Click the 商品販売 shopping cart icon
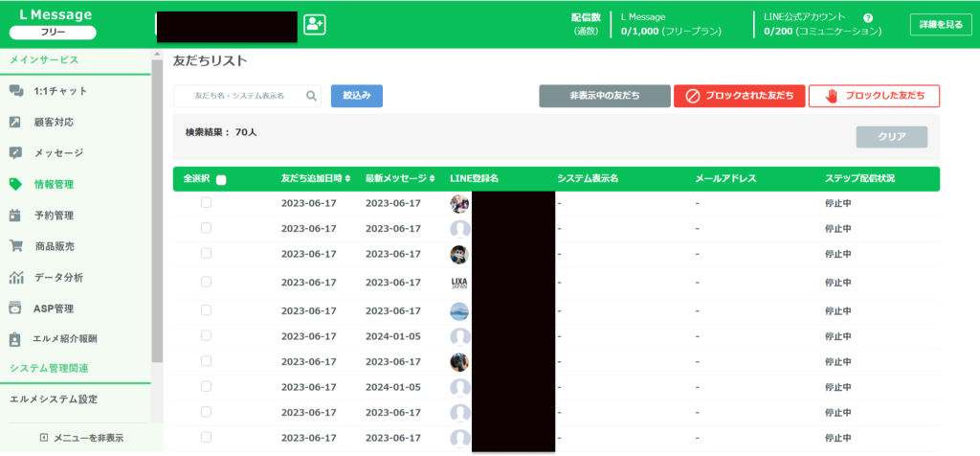 click(x=16, y=246)
